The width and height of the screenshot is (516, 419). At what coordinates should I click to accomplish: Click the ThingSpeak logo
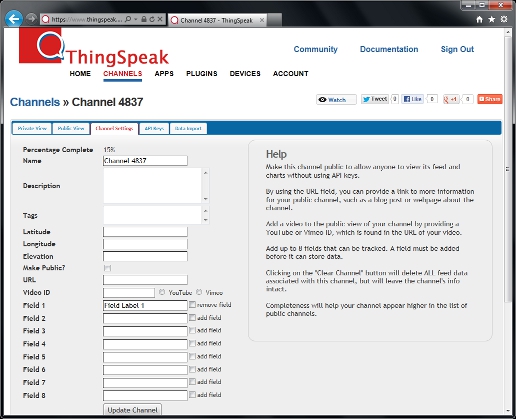point(94,47)
